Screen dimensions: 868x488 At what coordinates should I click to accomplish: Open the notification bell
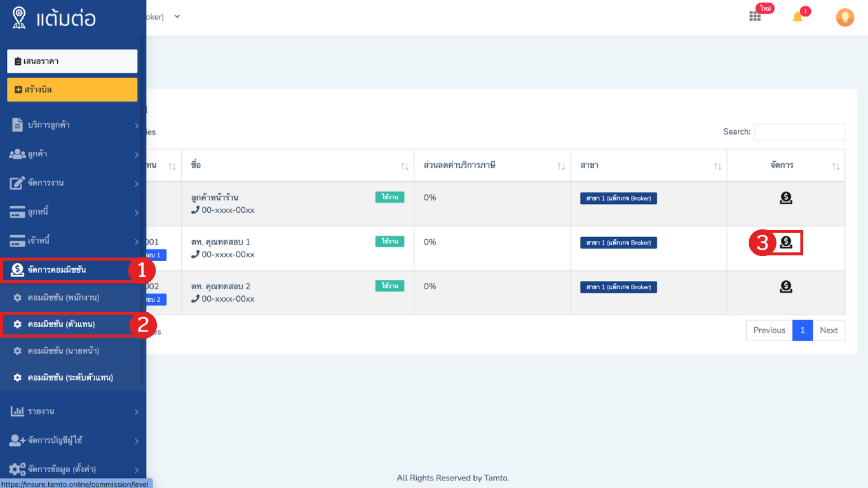click(797, 17)
